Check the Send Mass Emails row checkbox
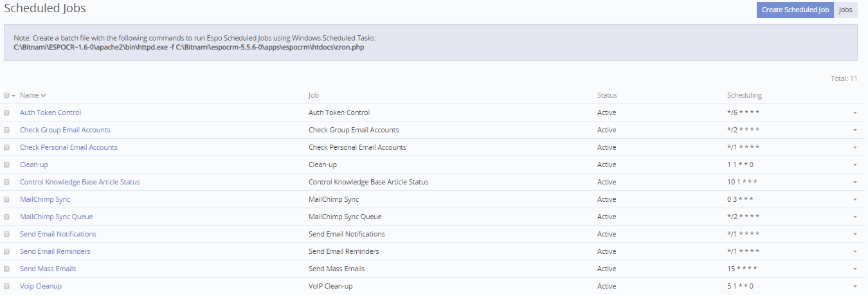Image resolution: width=868 pixels, height=295 pixels. [6, 269]
